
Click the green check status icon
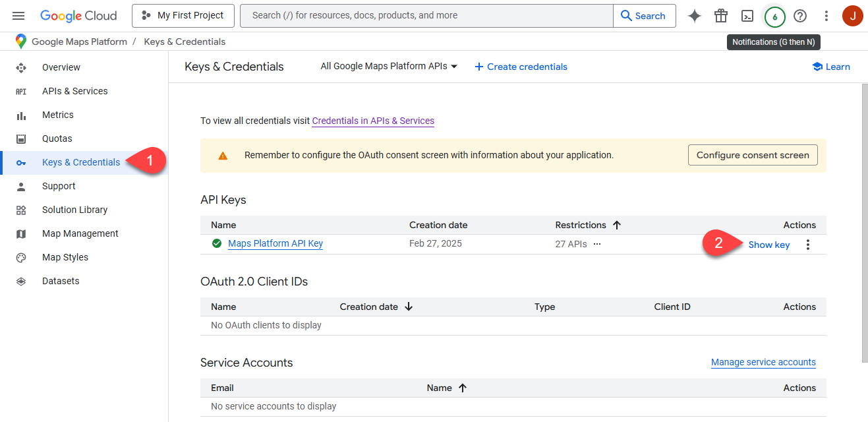point(217,243)
